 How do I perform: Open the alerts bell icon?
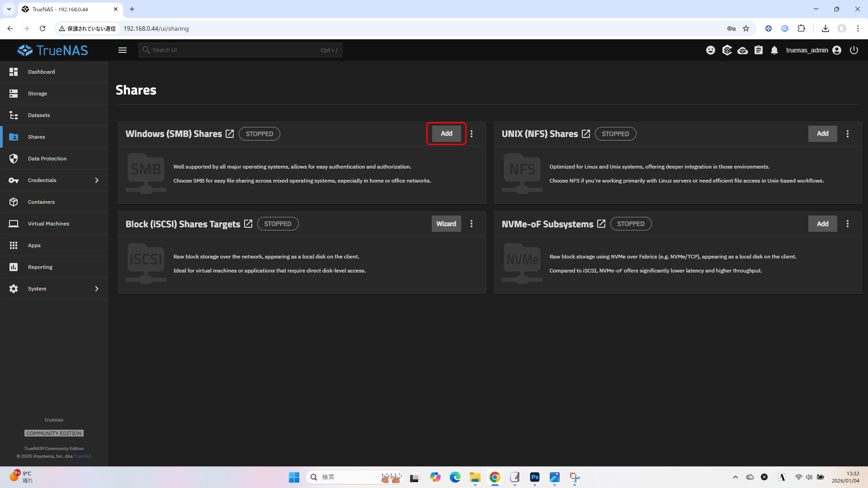pyautogui.click(x=774, y=50)
